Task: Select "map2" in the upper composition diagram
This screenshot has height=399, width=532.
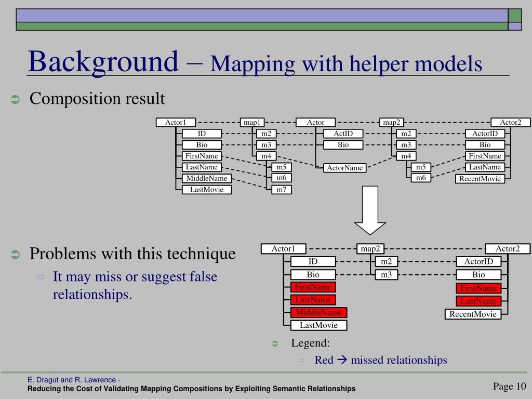Action: click(392, 123)
